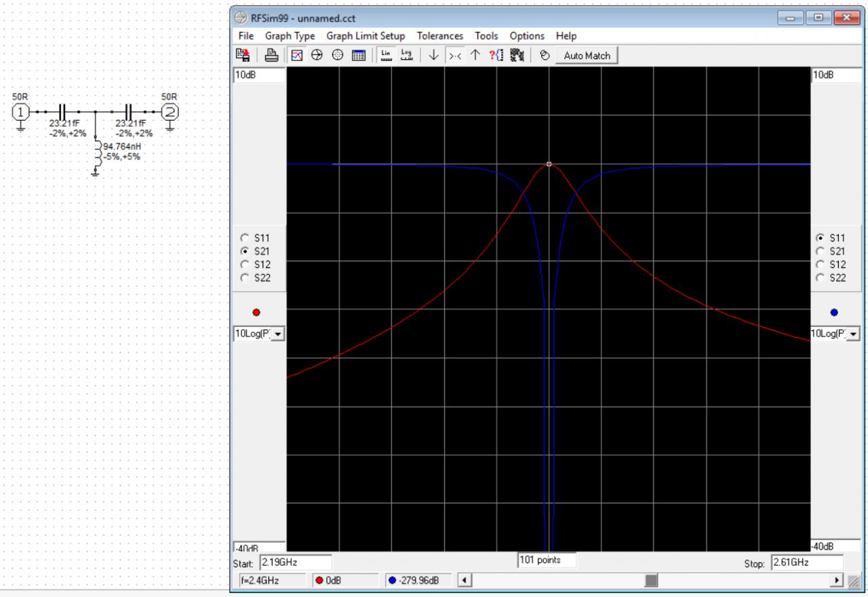Minimize the RFSim99 window
Viewport: 868px width, 597px height.
click(x=790, y=18)
